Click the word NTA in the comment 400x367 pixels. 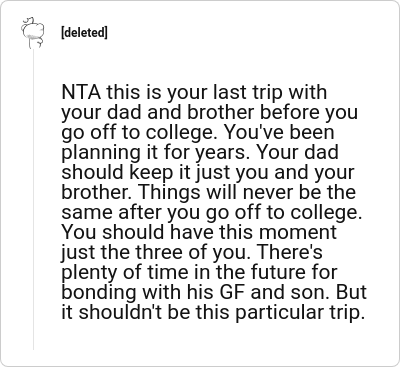click(81, 92)
